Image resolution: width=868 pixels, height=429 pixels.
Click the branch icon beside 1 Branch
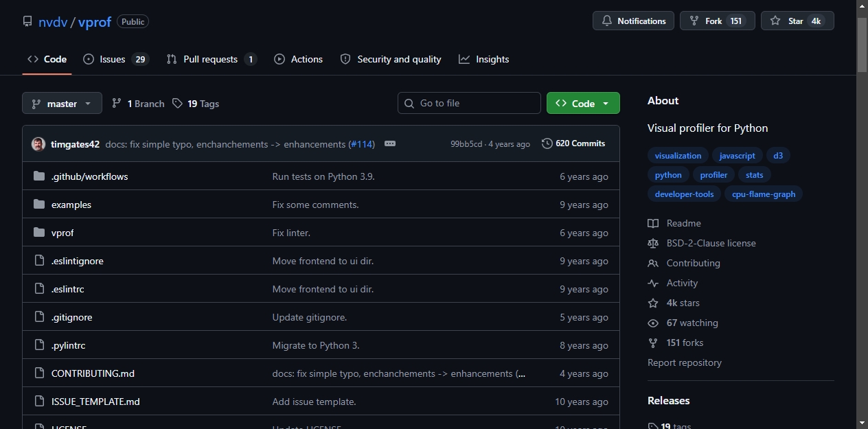point(117,104)
